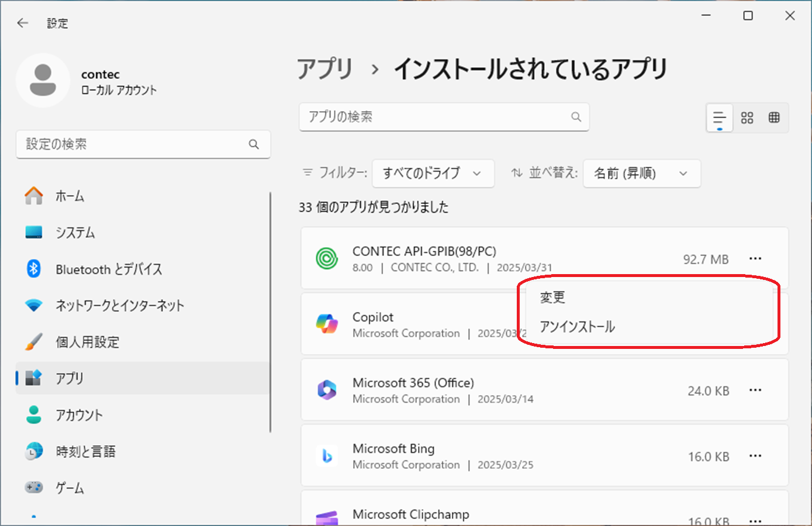Open Accounts (アカウント) settings
This screenshot has width=812, height=526.
(143, 415)
